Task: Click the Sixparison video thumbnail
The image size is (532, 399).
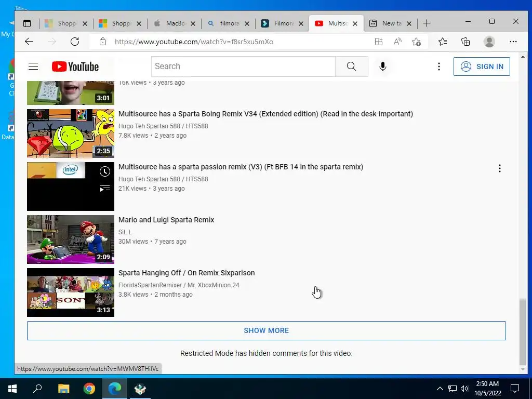Action: (x=71, y=292)
